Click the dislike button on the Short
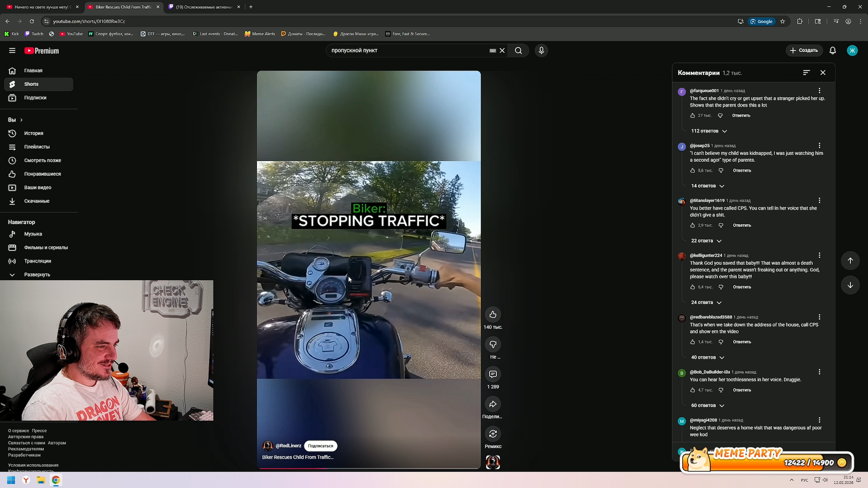 pos(493,344)
